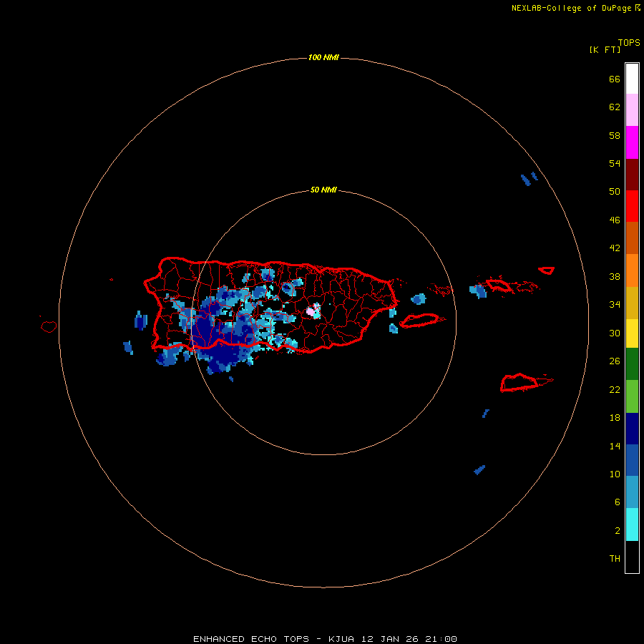The width and height of the screenshot is (644, 644).
Task: Click the legend value 38
Action: pyautogui.click(x=615, y=276)
